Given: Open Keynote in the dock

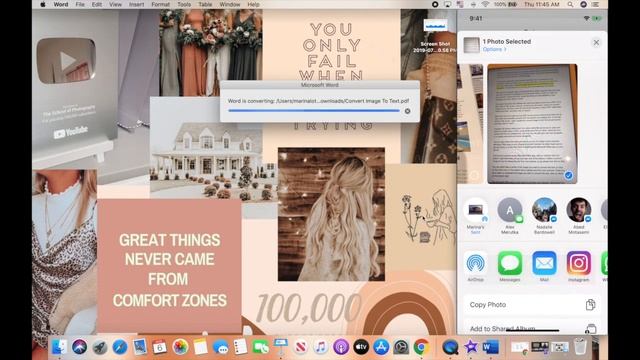Looking at the screenshot, I should (x=280, y=347).
